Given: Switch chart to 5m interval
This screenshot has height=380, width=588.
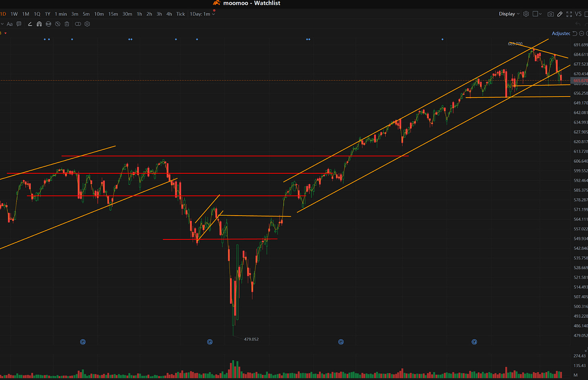Looking at the screenshot, I should pyautogui.click(x=86, y=14).
